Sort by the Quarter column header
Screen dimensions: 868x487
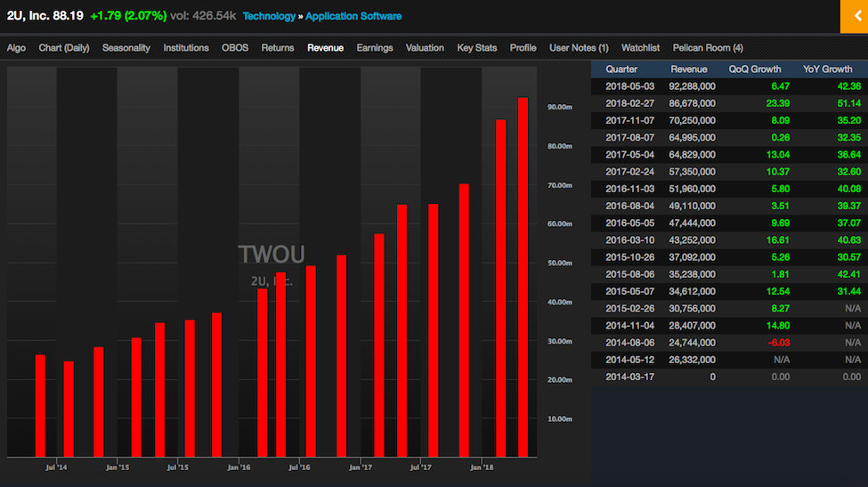tap(621, 69)
